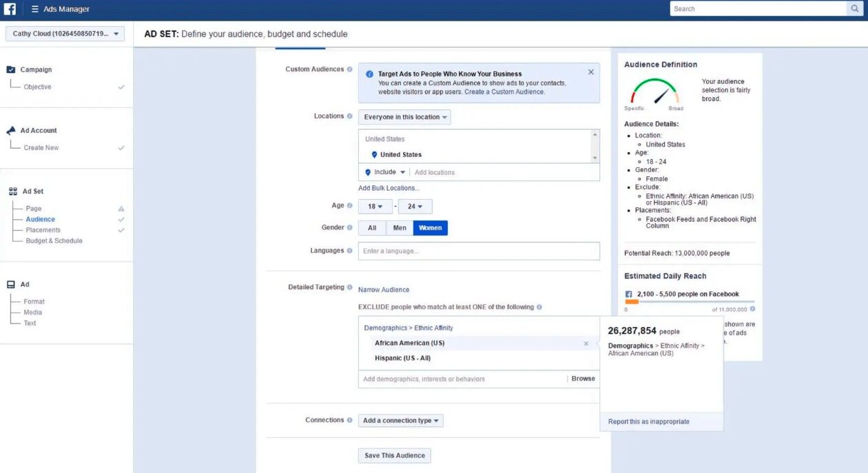Click the info icon next to Custom Audiences
The width and height of the screenshot is (868, 473).
[351, 69]
